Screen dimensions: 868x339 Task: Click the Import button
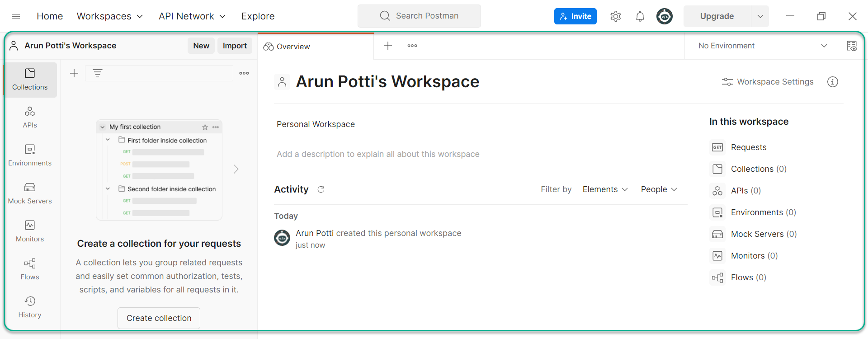235,46
